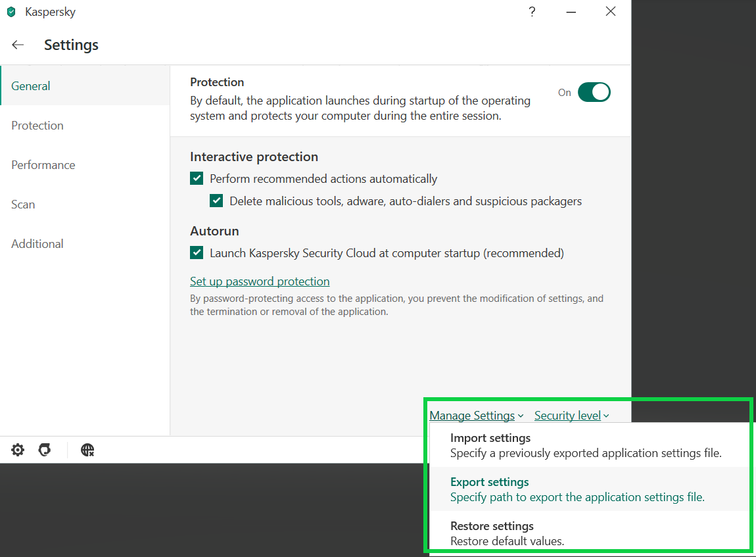Open the support headset agent icon

(x=45, y=450)
